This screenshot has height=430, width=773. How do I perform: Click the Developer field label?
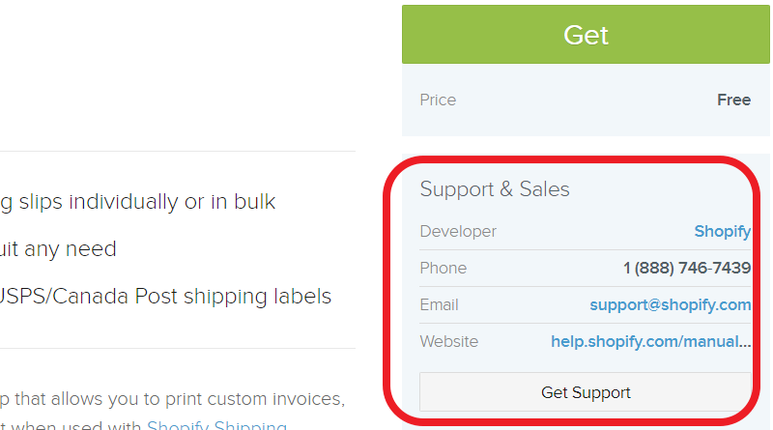tap(458, 231)
